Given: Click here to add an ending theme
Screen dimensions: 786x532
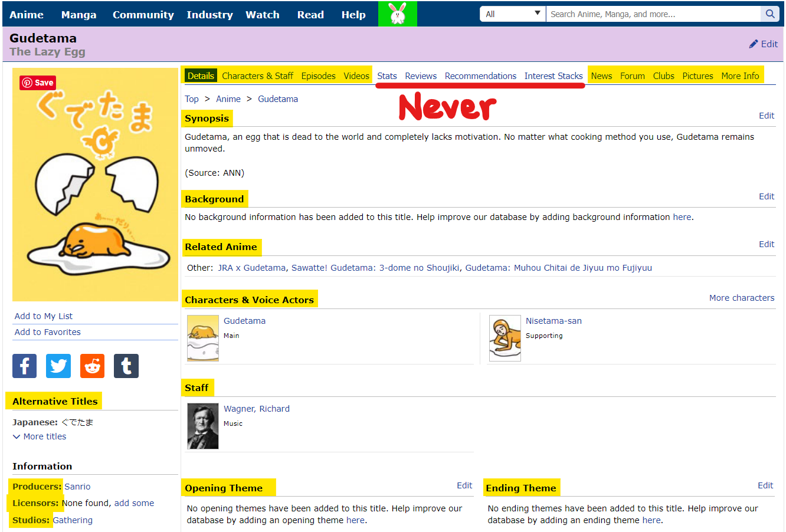Looking at the screenshot, I should coord(651,520).
